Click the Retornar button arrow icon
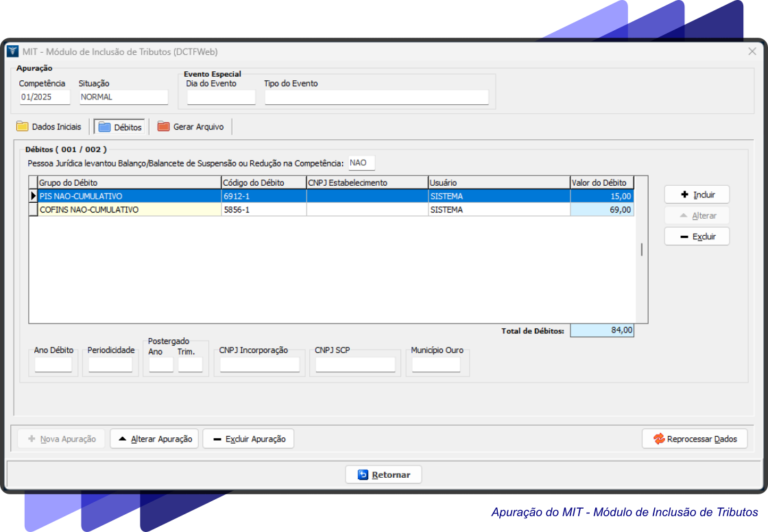 pos(363,474)
